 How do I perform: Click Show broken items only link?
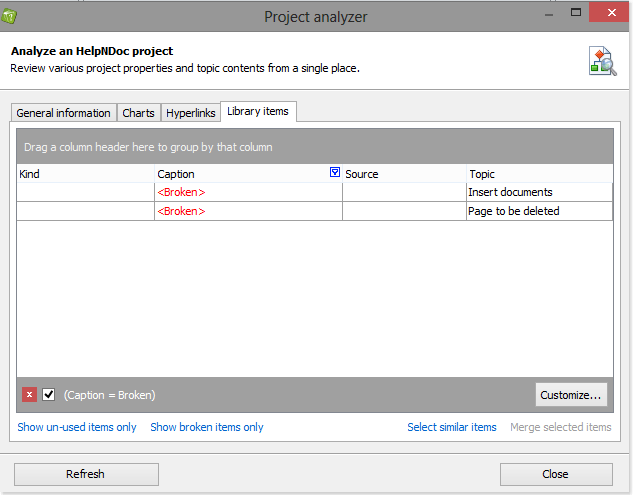tap(207, 427)
